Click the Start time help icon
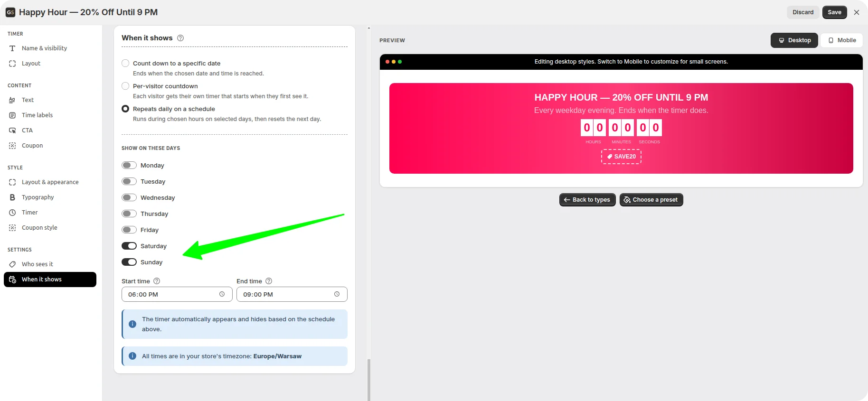The image size is (868, 401). [x=157, y=281]
